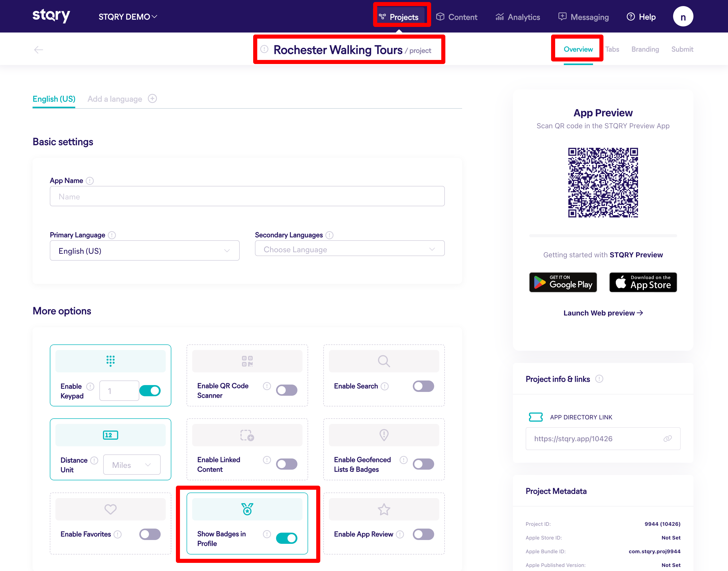Click the Secondary Languages info icon
Viewport: 728px width, 571px height.
click(x=329, y=235)
